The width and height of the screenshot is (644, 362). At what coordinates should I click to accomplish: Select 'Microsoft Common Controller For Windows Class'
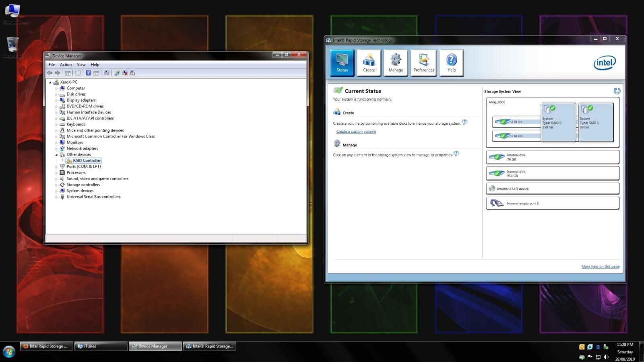click(x=111, y=136)
